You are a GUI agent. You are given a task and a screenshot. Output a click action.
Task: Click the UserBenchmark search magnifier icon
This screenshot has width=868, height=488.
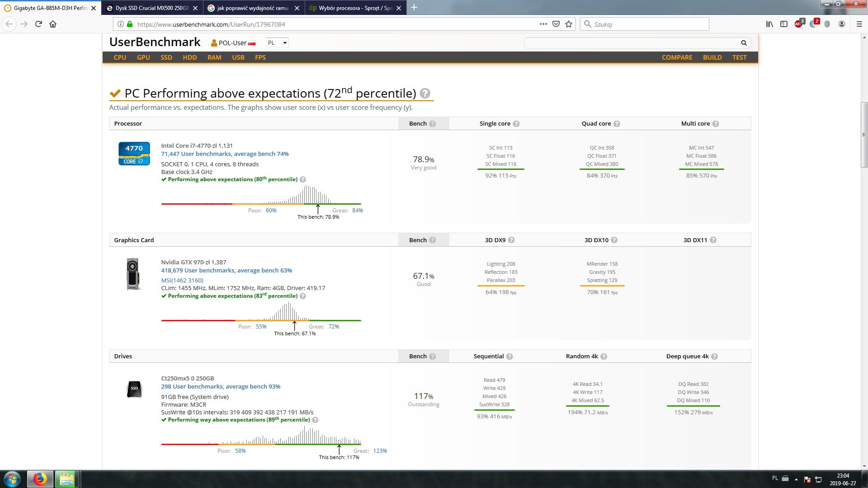click(744, 43)
